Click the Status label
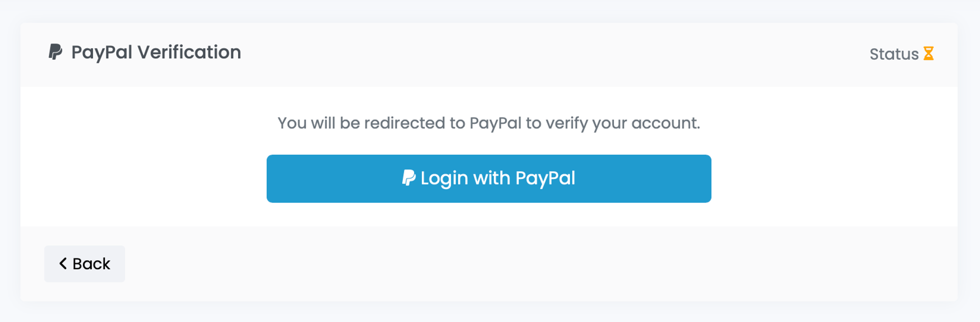 (894, 54)
